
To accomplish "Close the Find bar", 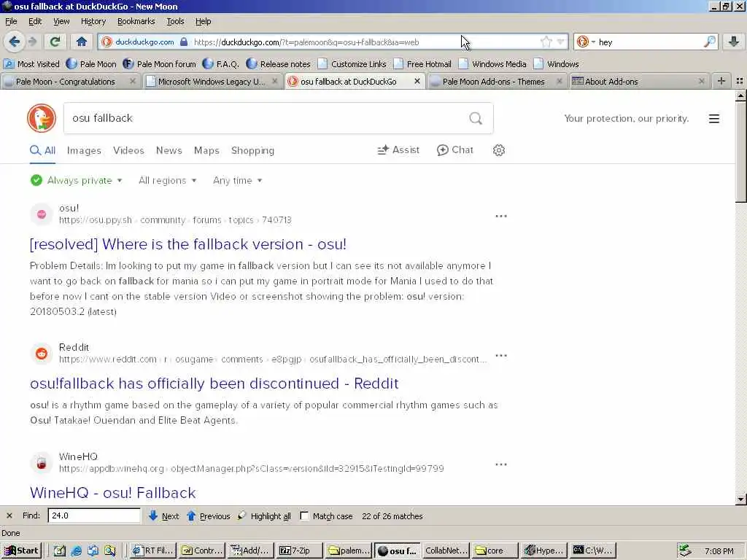I will point(9,516).
